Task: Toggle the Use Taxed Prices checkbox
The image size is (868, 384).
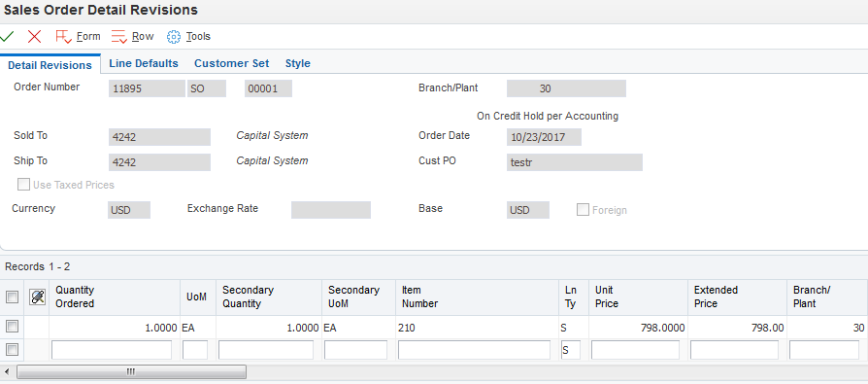Action: pos(23,185)
